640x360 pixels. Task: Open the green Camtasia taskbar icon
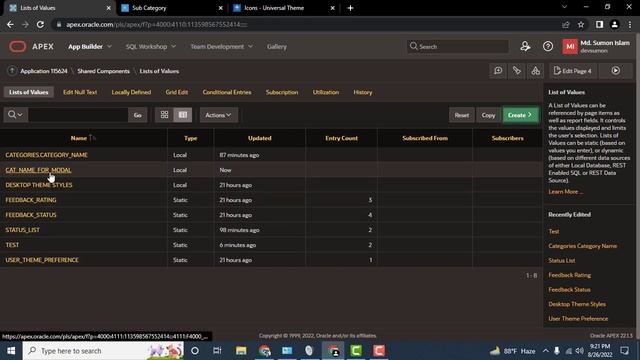pos(356,351)
